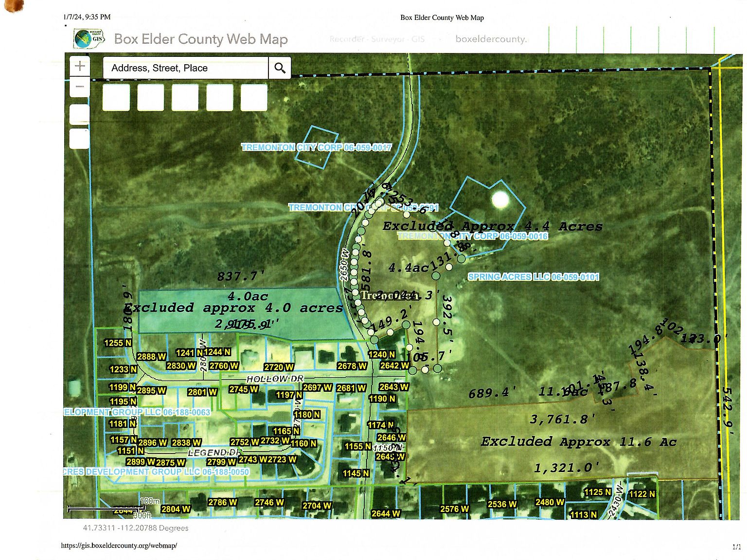Click the lowest square on the left toolbar
This screenshot has height=560, width=747.
point(79,139)
